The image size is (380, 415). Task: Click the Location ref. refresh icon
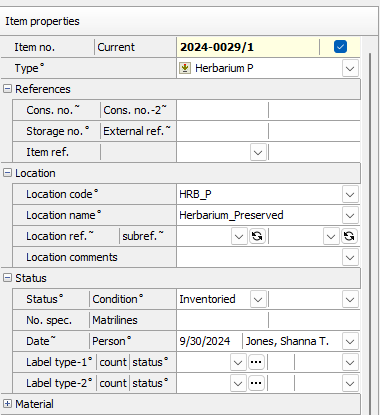(257, 236)
